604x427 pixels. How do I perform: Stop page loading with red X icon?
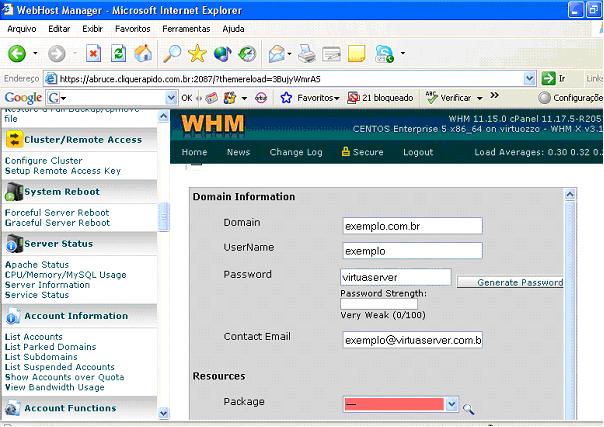pos(93,54)
